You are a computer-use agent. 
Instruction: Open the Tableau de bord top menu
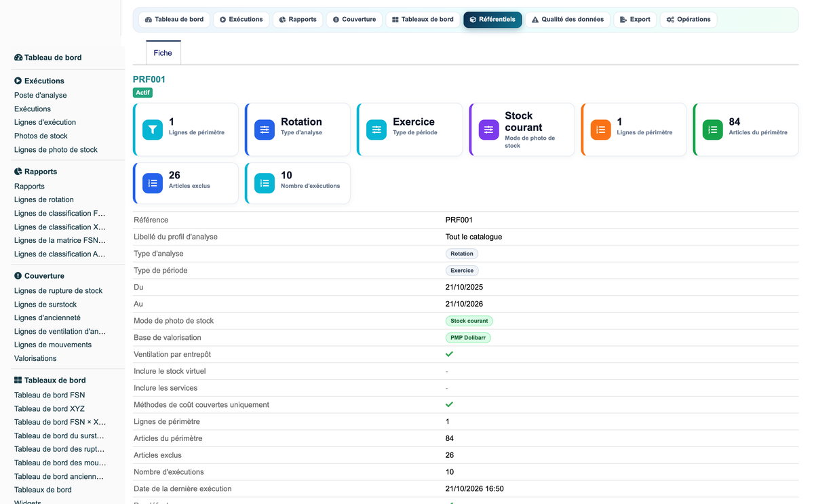pyautogui.click(x=174, y=20)
